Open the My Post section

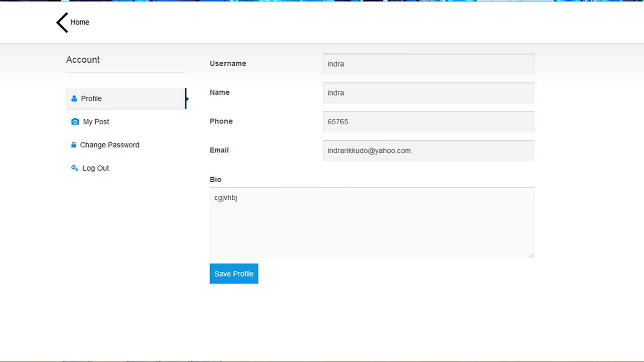coord(96,121)
